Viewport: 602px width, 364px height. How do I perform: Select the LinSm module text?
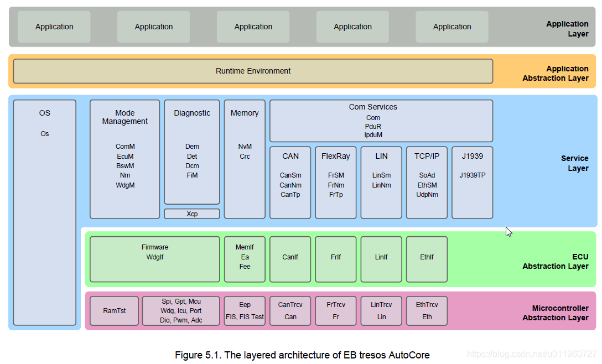pyautogui.click(x=381, y=175)
